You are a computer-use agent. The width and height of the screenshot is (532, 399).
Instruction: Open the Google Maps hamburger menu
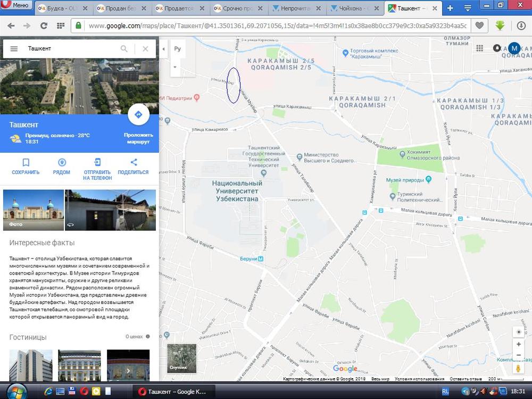14,48
